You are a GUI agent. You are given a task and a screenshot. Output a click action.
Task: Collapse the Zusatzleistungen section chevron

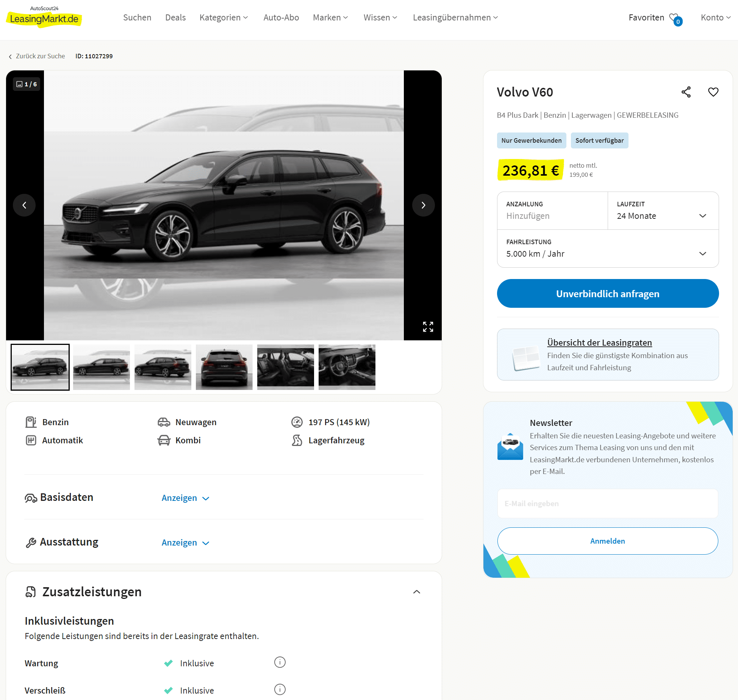click(x=417, y=592)
